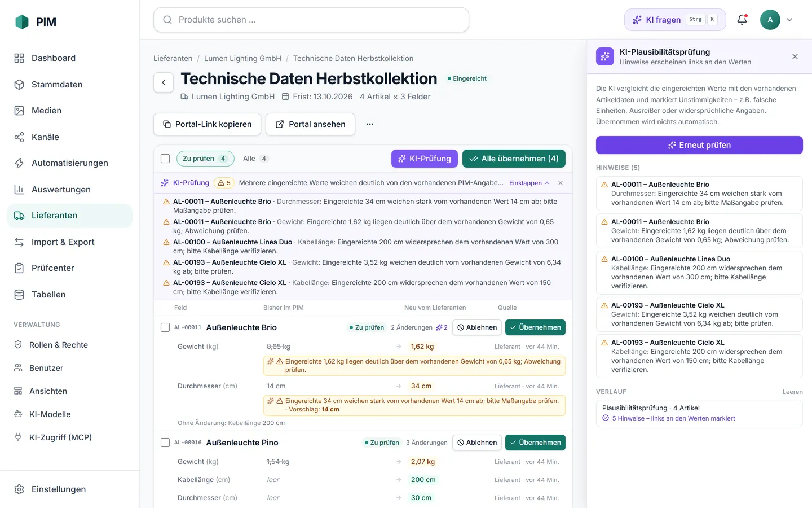Click the Lieferanten breadcrumb link

click(173, 59)
